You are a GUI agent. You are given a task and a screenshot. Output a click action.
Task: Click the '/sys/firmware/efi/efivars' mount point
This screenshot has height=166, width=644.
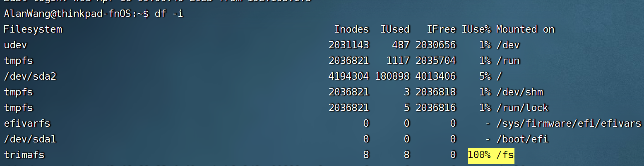[569, 123]
